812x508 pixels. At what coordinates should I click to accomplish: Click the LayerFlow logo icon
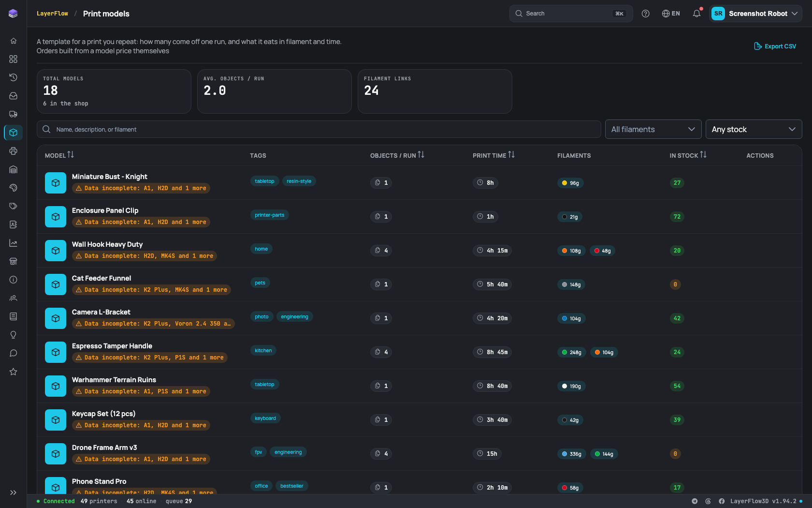pos(13,14)
